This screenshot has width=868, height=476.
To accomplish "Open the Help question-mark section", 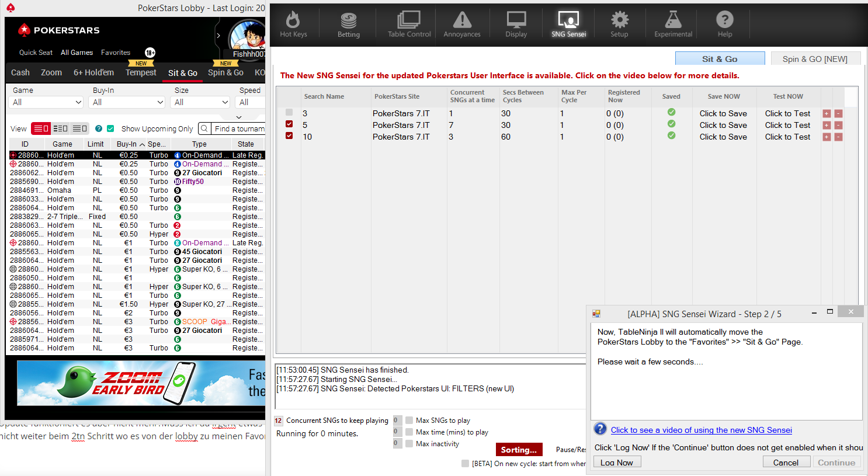I will 725,24.
